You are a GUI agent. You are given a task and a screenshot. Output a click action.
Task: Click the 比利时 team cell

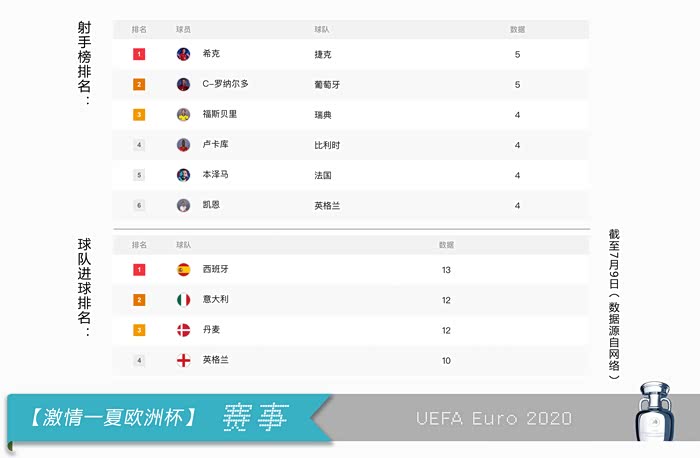click(327, 145)
